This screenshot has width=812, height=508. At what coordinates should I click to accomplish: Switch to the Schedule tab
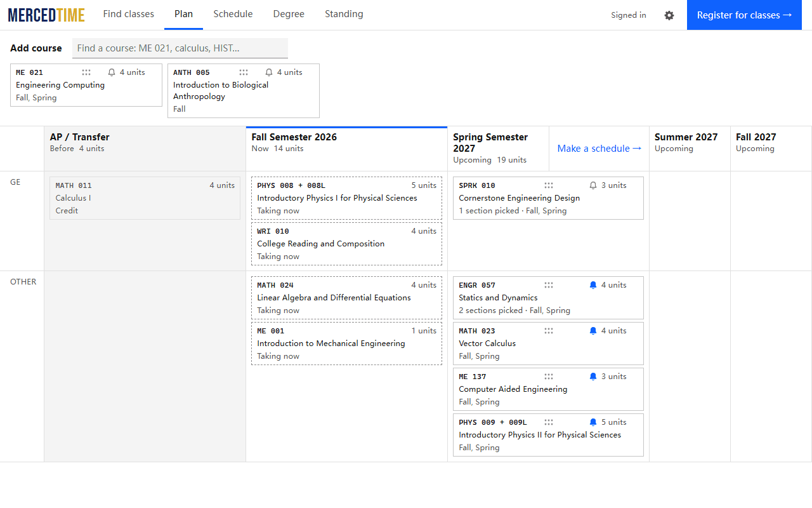pos(233,15)
